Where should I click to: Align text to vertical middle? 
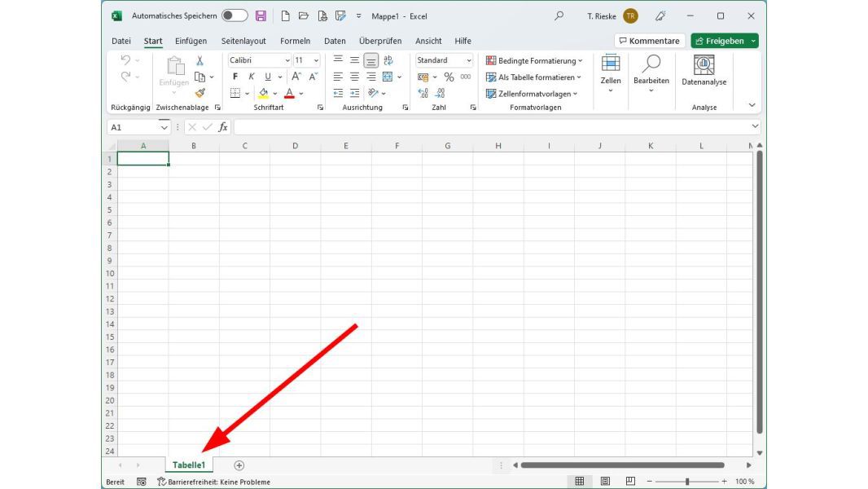coord(354,59)
